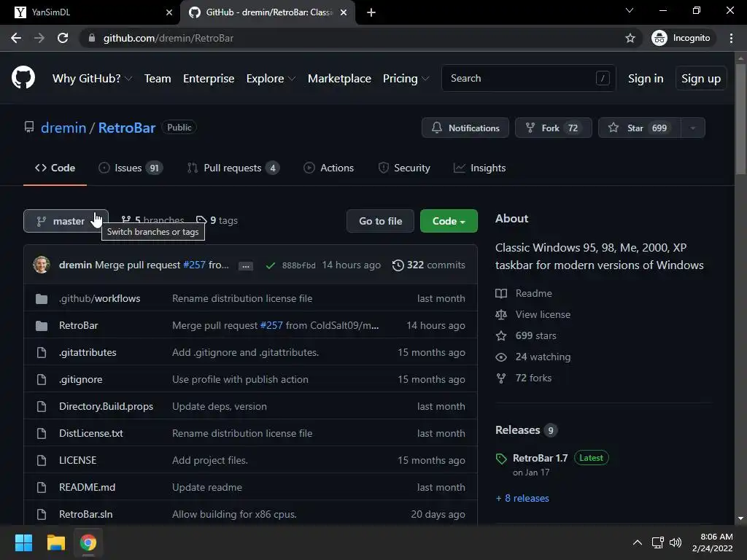Open Windows Start menu
The height and width of the screenshot is (560, 747).
click(23, 542)
